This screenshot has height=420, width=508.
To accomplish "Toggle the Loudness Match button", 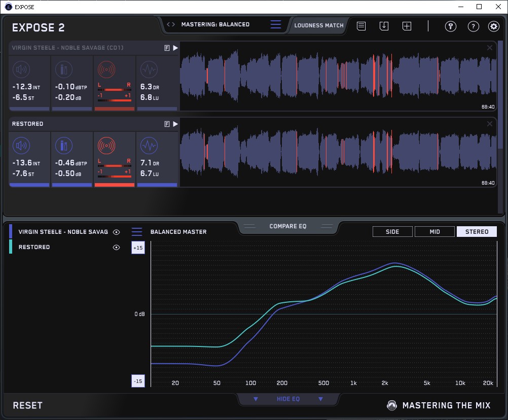I will [318, 25].
